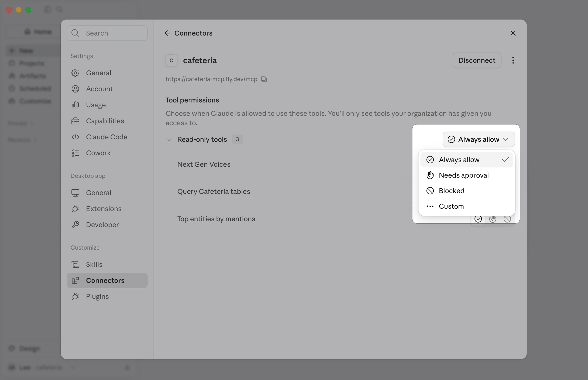Open Extensions settings
Image resolution: width=588 pixels, height=380 pixels.
(x=107, y=209)
